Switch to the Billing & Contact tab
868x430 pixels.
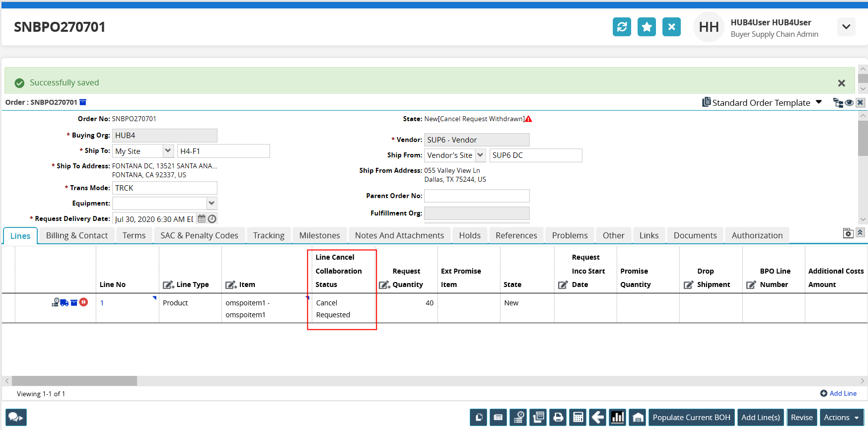tap(77, 235)
